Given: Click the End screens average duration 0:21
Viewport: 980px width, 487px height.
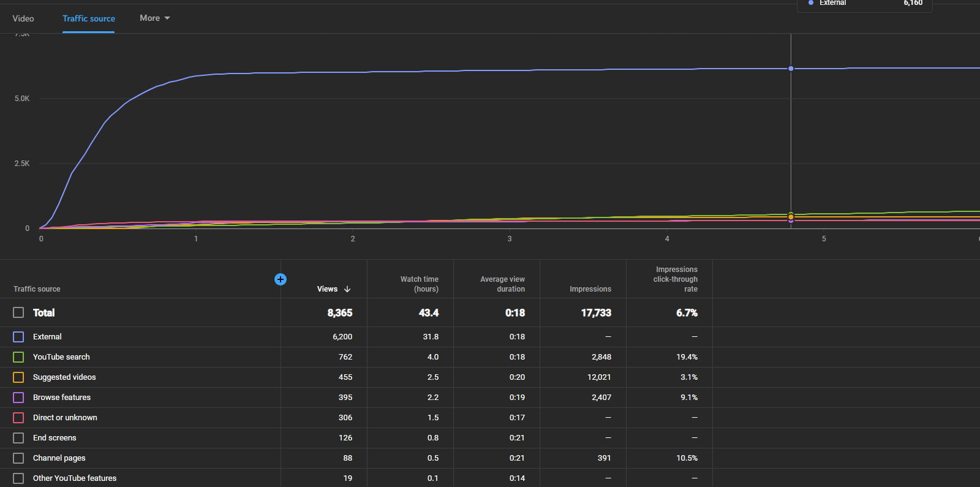Looking at the screenshot, I should 517,438.
